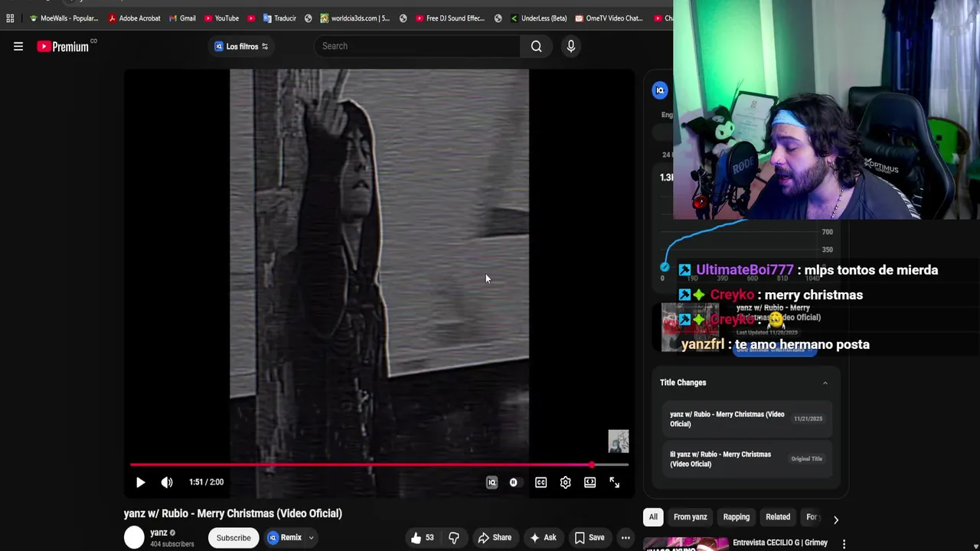This screenshot has height=551, width=980.
Task: Save the video to a playlist
Action: coord(590,537)
